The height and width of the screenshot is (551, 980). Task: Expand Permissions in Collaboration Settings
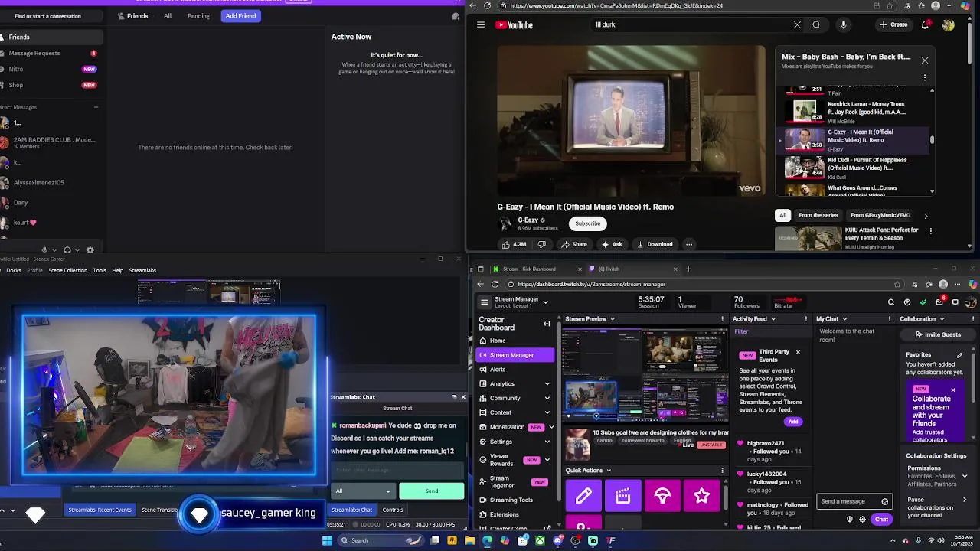coord(964,476)
